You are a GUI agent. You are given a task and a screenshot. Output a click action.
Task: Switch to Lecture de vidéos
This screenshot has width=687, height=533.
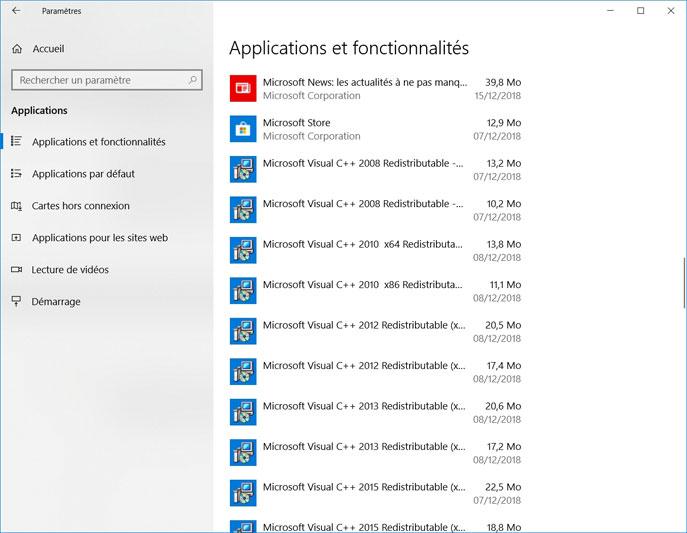point(70,270)
